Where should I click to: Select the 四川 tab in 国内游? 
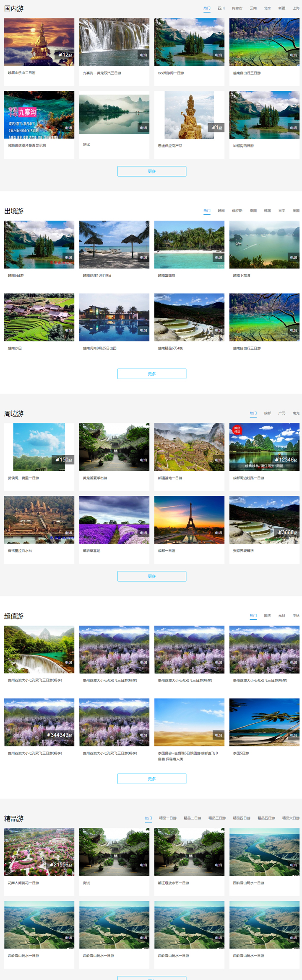tap(221, 8)
